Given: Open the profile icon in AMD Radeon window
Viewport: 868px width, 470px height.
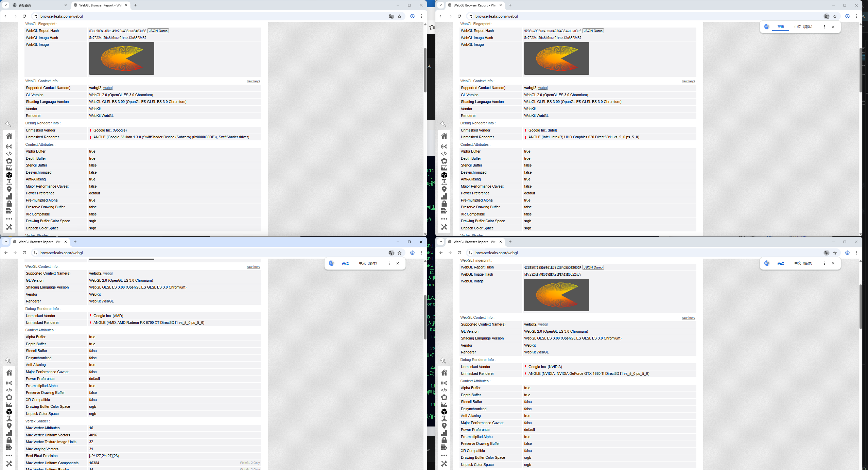Looking at the screenshot, I should point(412,253).
